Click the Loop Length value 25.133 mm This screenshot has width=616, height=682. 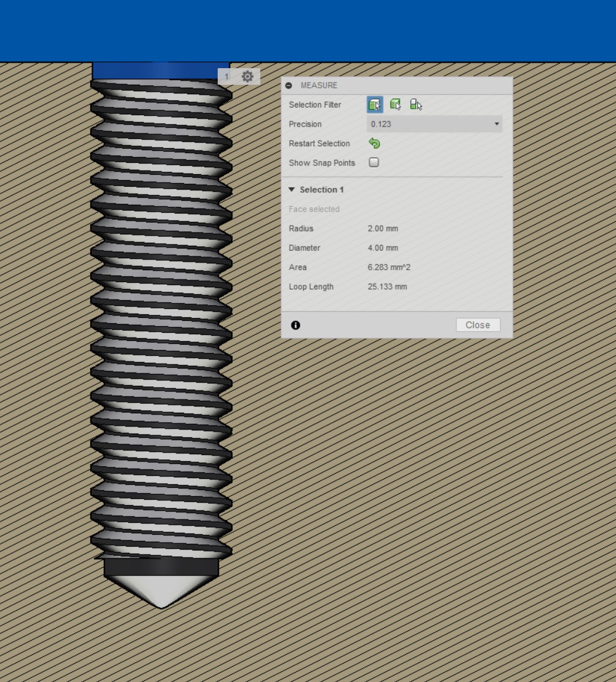[x=387, y=287]
